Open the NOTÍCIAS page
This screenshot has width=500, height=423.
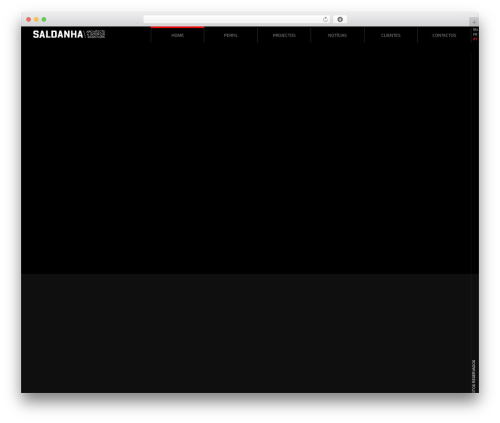click(x=337, y=35)
